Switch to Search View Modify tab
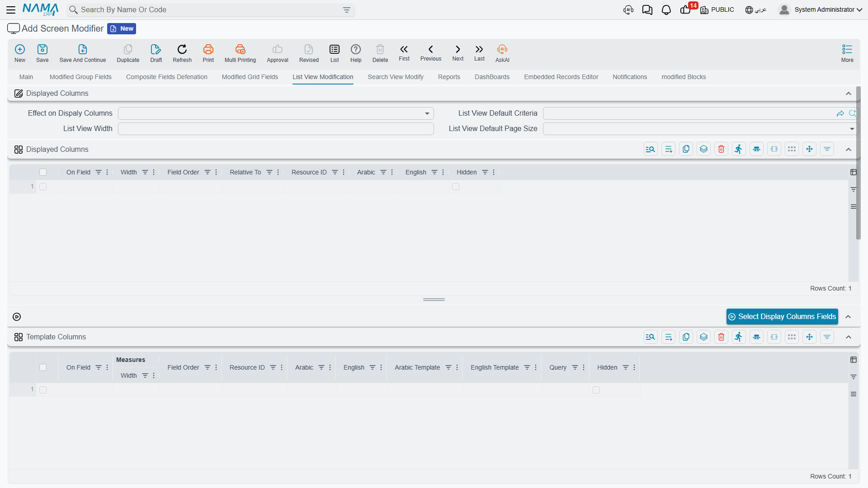 click(x=396, y=77)
